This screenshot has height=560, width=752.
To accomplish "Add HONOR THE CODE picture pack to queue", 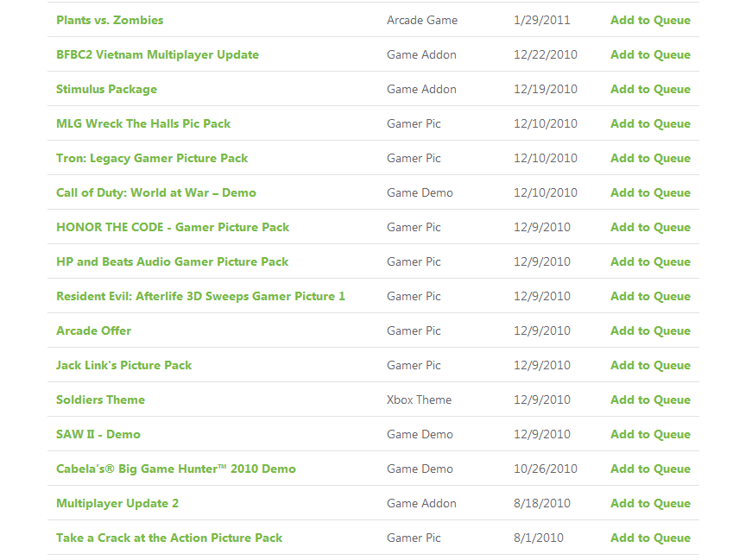I will point(650,227).
